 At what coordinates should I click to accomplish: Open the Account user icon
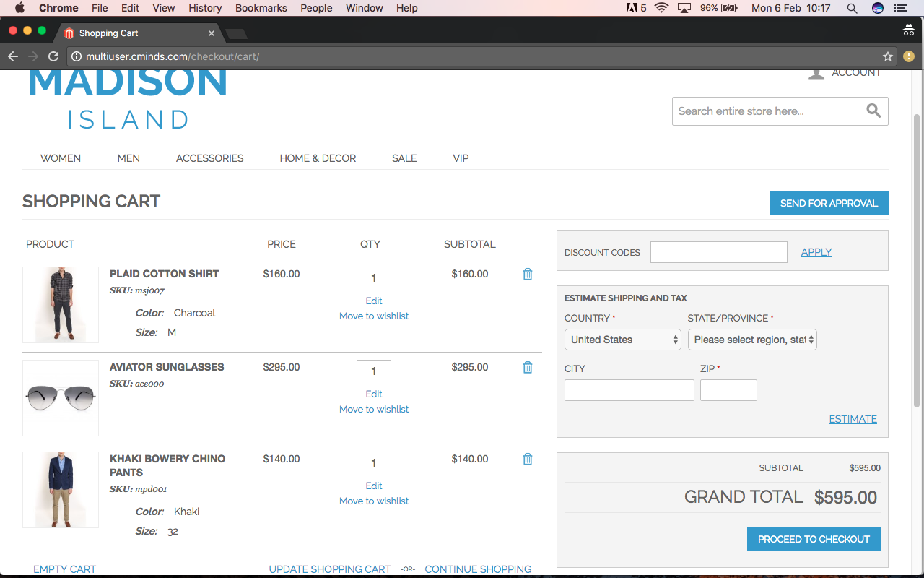tap(816, 73)
